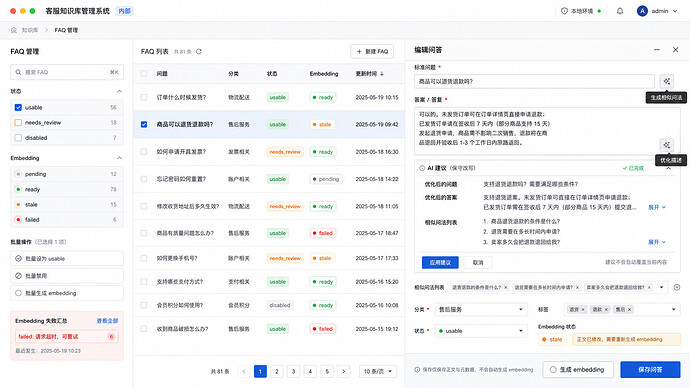Click the 知识库 breadcrumb

click(30, 30)
